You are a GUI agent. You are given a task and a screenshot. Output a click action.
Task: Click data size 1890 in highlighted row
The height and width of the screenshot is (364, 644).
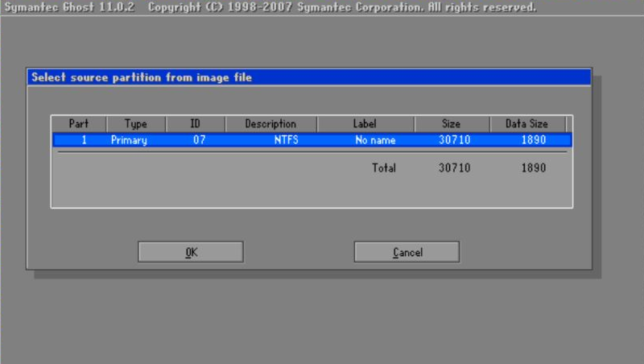click(532, 140)
